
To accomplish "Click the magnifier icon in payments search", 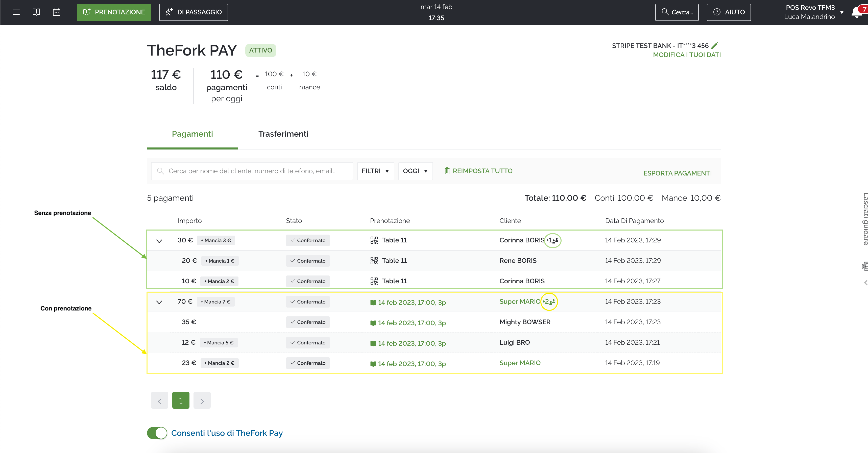I will (161, 171).
